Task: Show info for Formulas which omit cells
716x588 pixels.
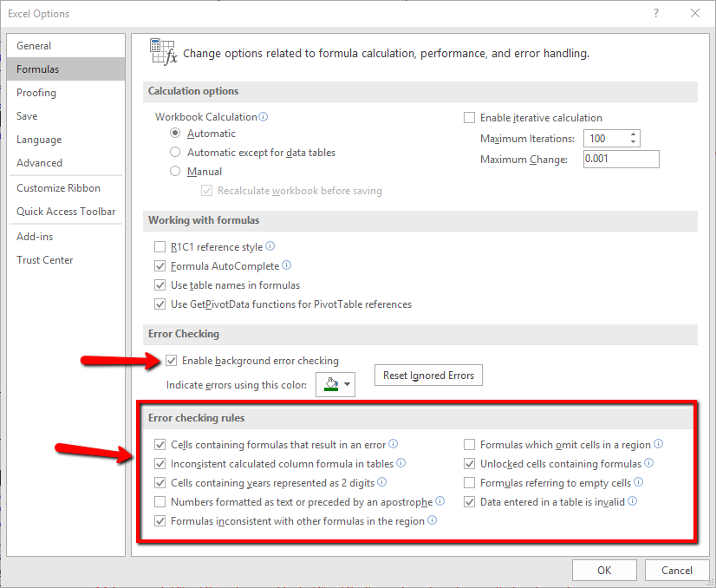Action: click(x=658, y=444)
